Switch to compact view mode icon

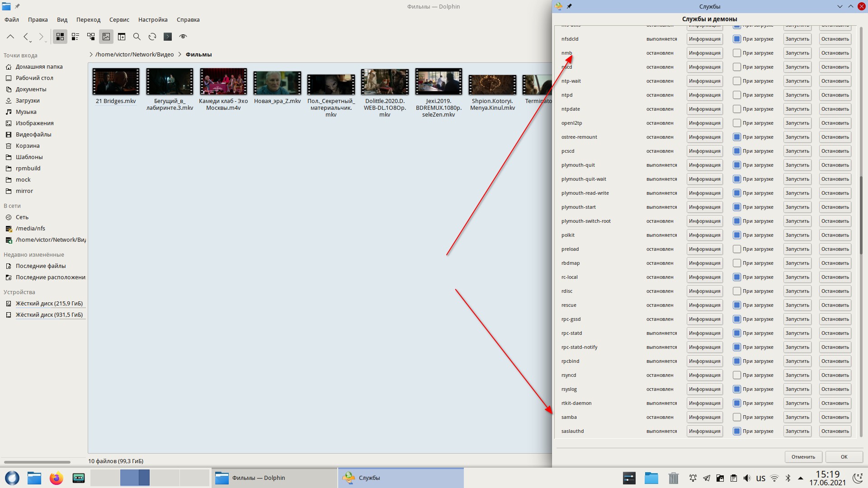pos(75,37)
